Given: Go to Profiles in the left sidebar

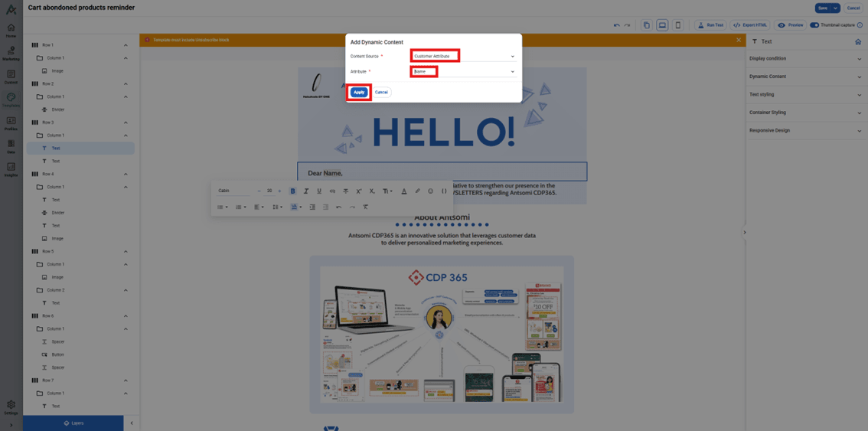Looking at the screenshot, I should click(x=11, y=123).
